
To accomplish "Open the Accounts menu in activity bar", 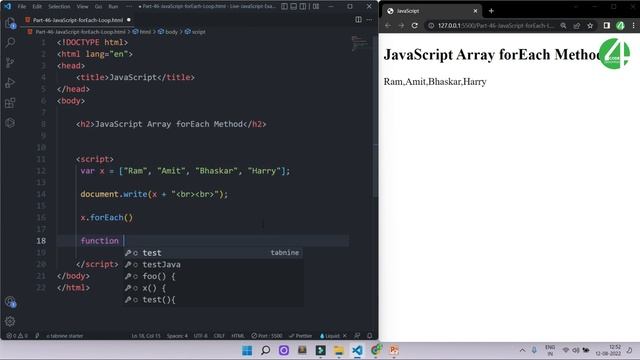I will click(10, 302).
